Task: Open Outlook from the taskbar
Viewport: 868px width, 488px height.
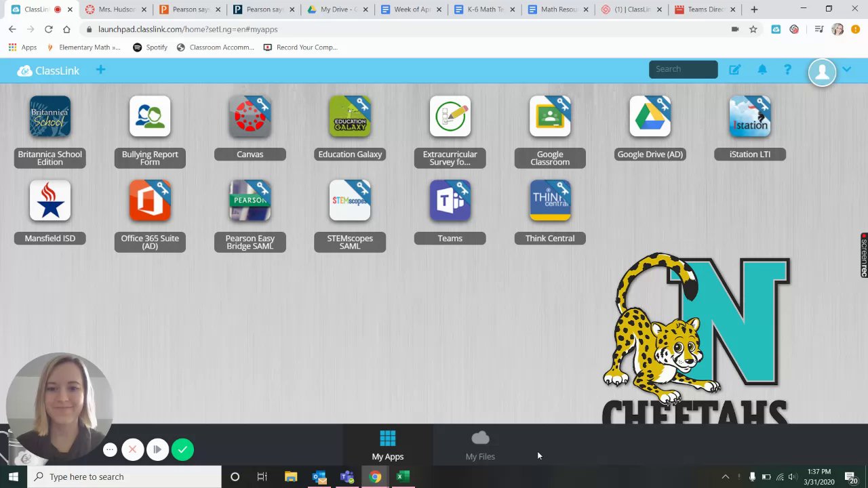Action: 319,476
